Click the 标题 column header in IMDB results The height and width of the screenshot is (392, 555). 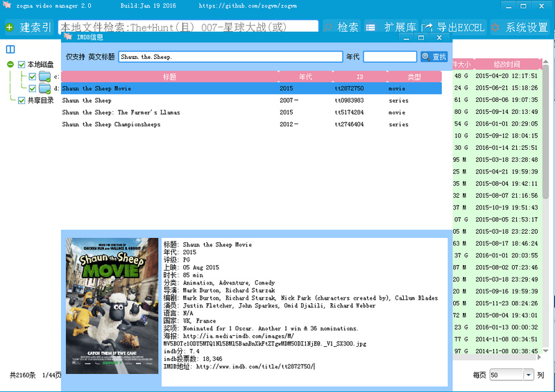click(x=169, y=76)
